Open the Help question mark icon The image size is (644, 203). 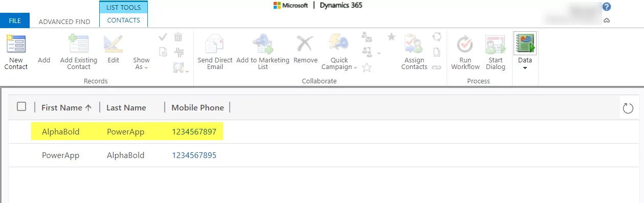coord(607,7)
